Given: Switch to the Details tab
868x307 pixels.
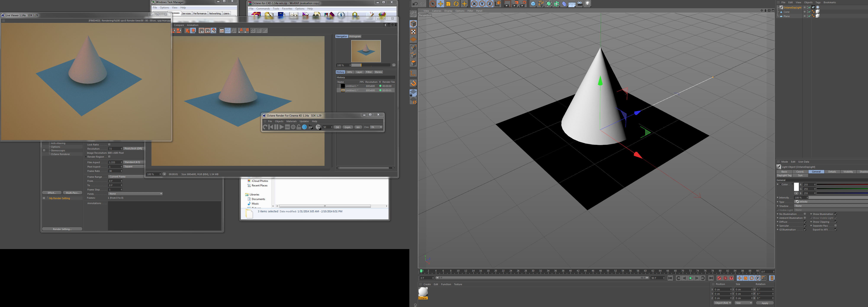Looking at the screenshot, I should pos(832,172).
